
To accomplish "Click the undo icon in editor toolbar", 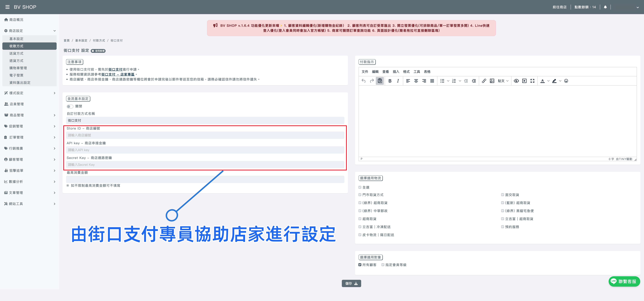I will 364,81.
